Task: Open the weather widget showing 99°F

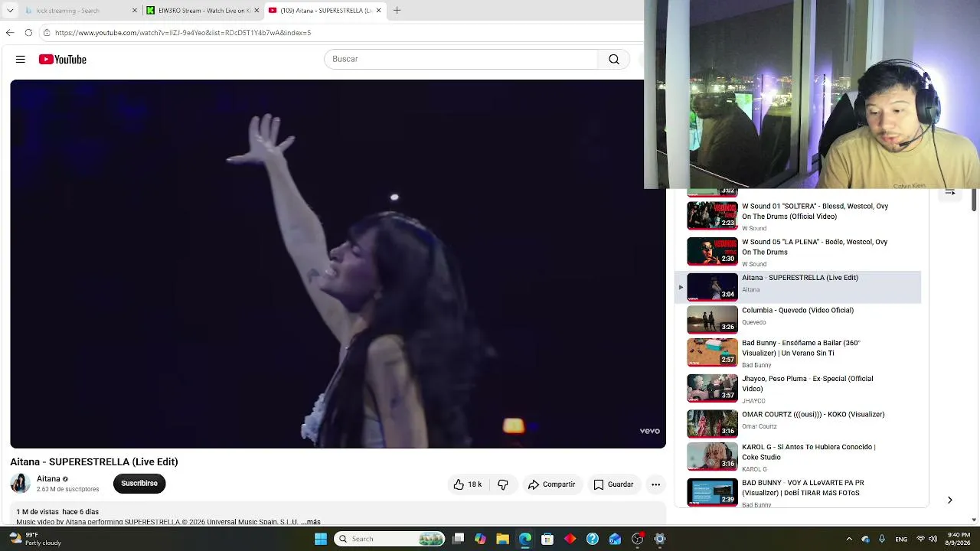Action: 35,539
